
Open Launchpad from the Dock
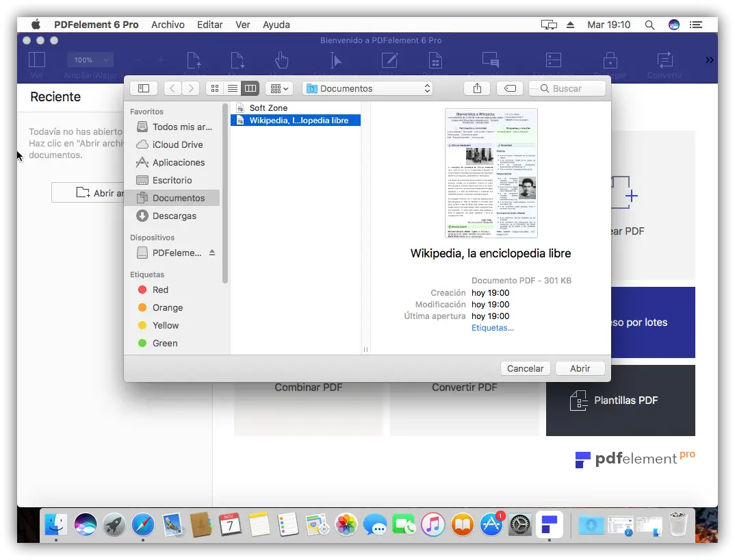tap(114, 524)
